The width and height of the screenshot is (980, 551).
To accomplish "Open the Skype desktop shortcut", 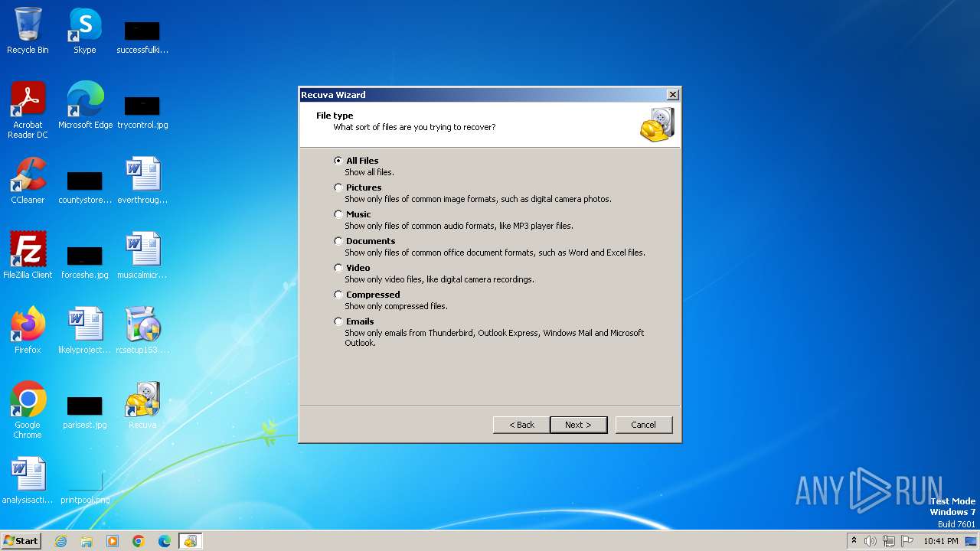I will tap(84, 31).
